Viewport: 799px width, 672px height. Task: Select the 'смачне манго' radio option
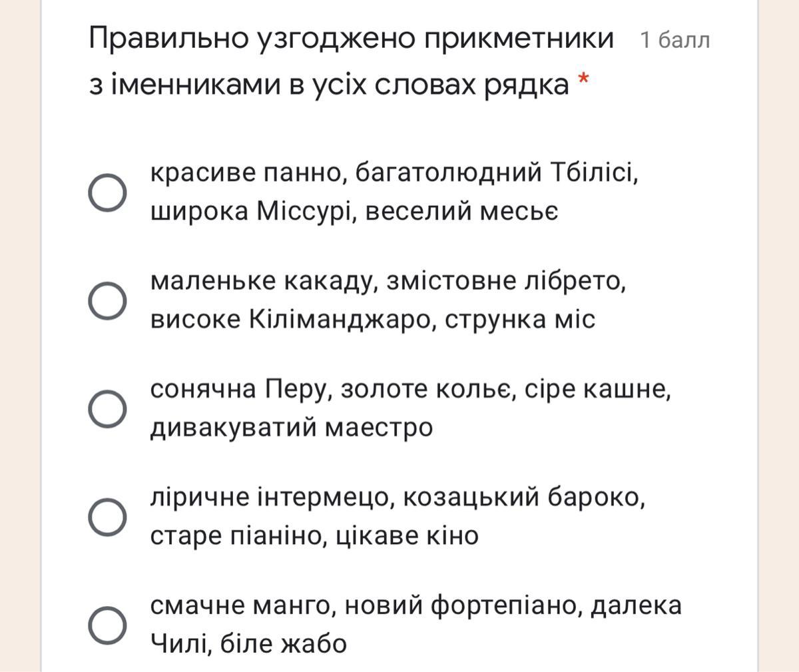click(107, 625)
